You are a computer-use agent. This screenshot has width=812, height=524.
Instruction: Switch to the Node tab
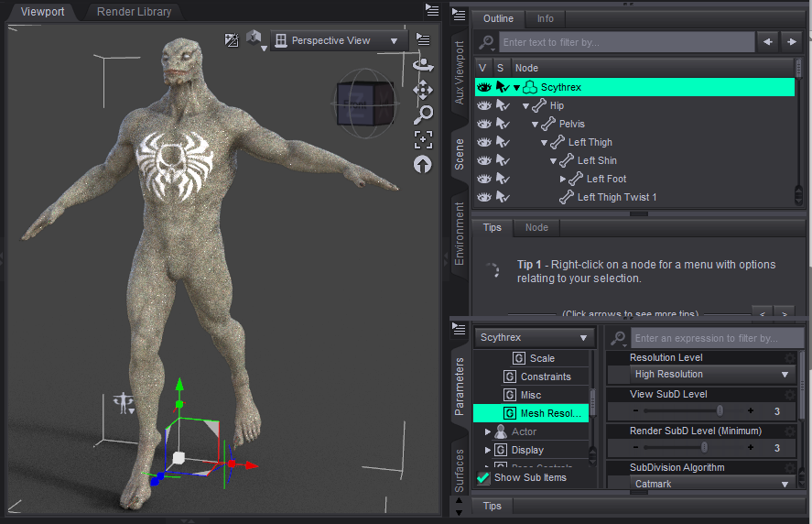pos(536,227)
